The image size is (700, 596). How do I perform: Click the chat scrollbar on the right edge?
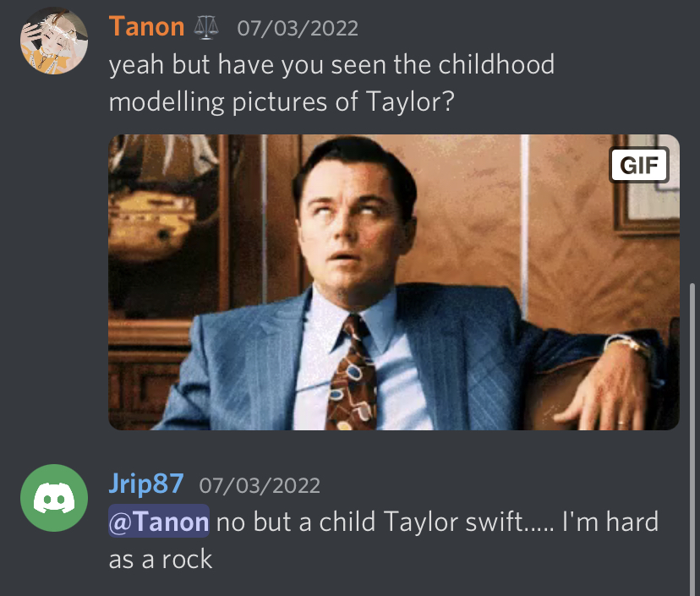(x=692, y=439)
